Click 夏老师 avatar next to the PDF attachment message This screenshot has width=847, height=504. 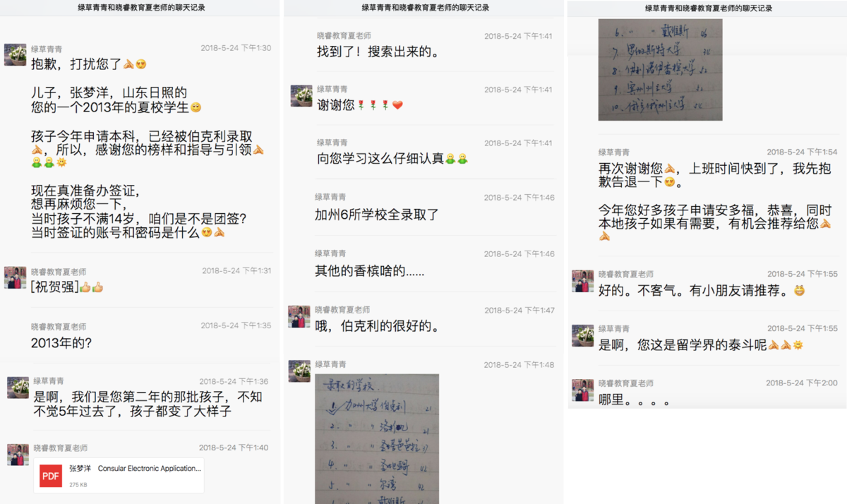coord(18,454)
